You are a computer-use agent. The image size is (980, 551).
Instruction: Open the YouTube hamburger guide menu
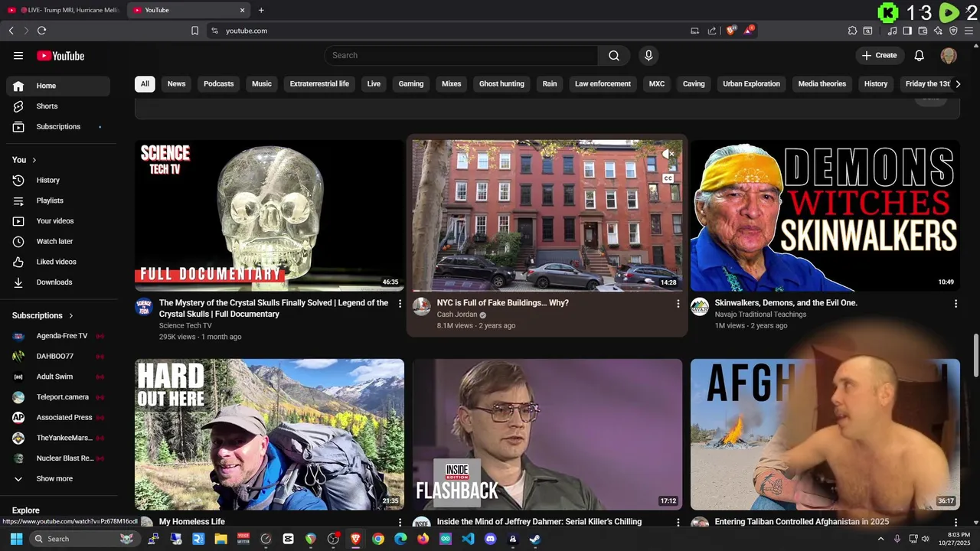[18, 56]
